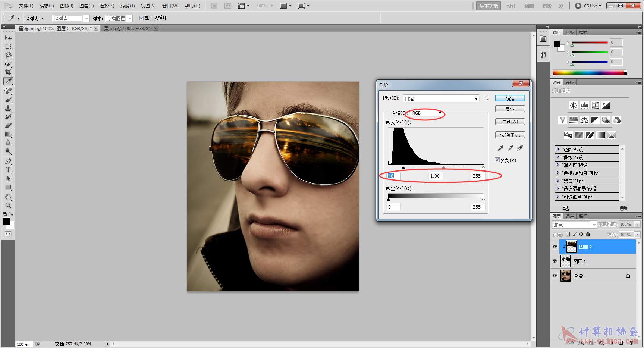Viewport: 644px width, 348px height.
Task: Select the Brush tool
Action: (8, 100)
